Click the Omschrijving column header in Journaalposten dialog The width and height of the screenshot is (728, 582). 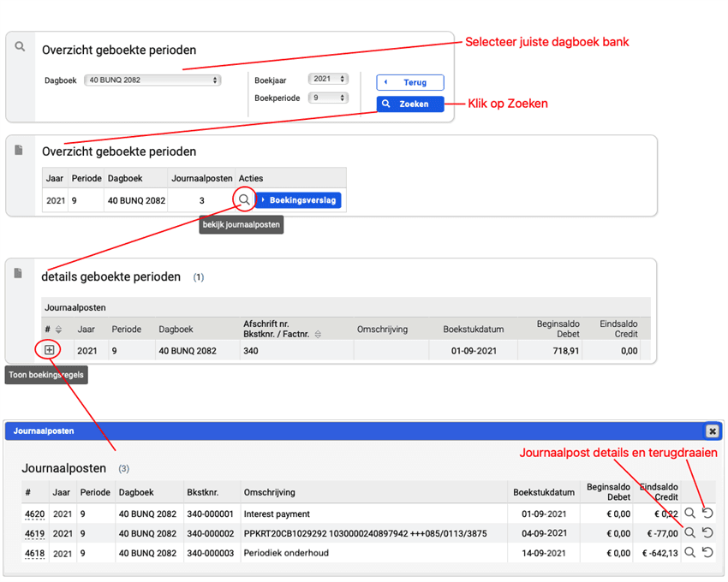[269, 492]
